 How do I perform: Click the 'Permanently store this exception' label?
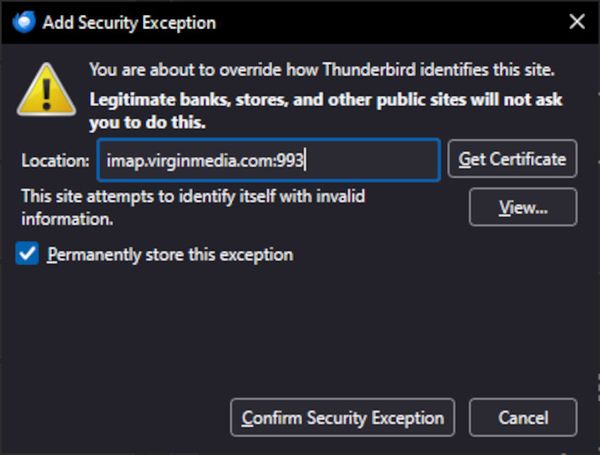click(170, 255)
